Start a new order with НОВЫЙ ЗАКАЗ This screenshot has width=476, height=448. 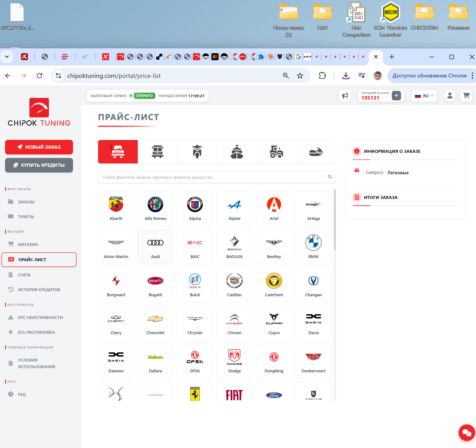point(39,147)
